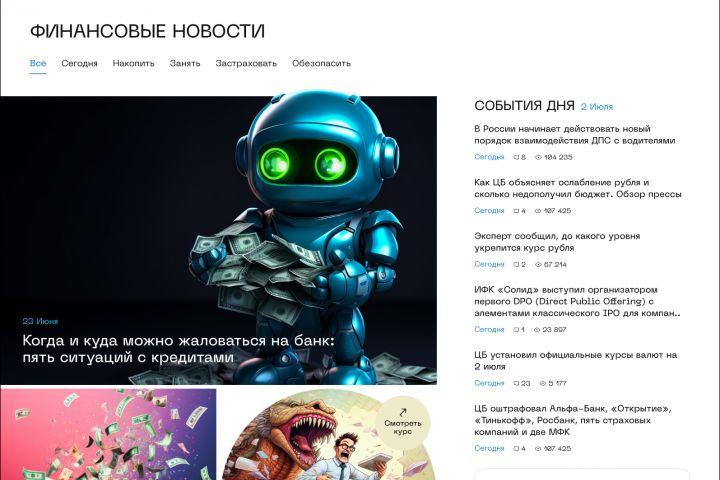The height and width of the screenshot is (480, 720).
Task: Open the news item about ЦБ fining Альфа-Банк
Action: 573,420
